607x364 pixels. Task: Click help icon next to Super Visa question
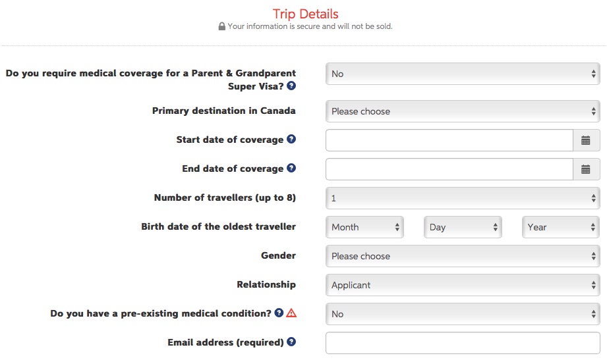tap(291, 86)
